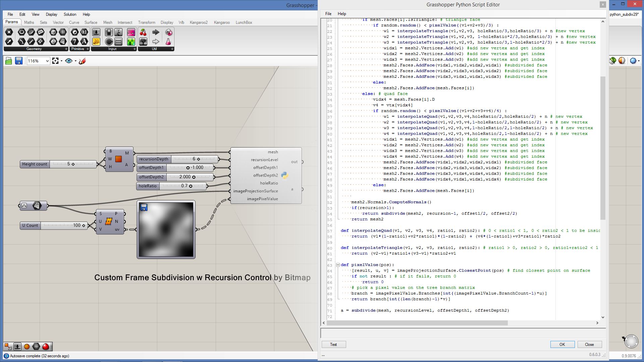Collapse the pixelValue function code block
Viewport: 644px width, 362px height.
[338, 265]
